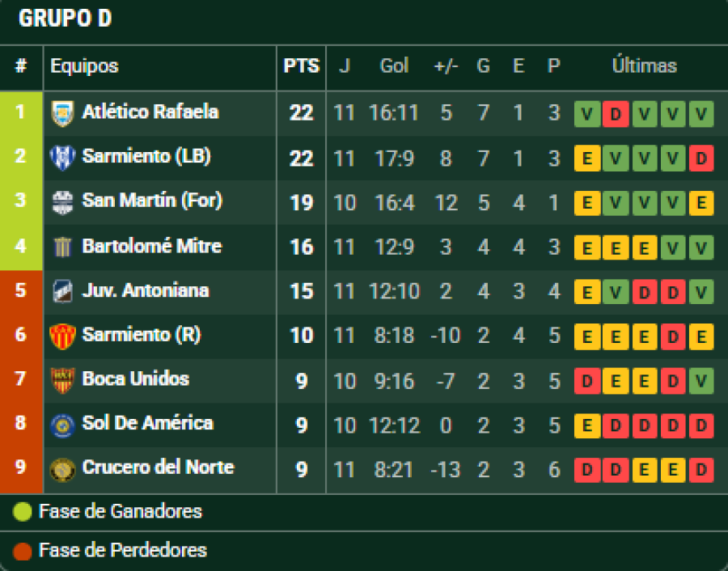The height and width of the screenshot is (571, 728).
Task: Click the Crucero del Norte crest icon
Action: 62,468
